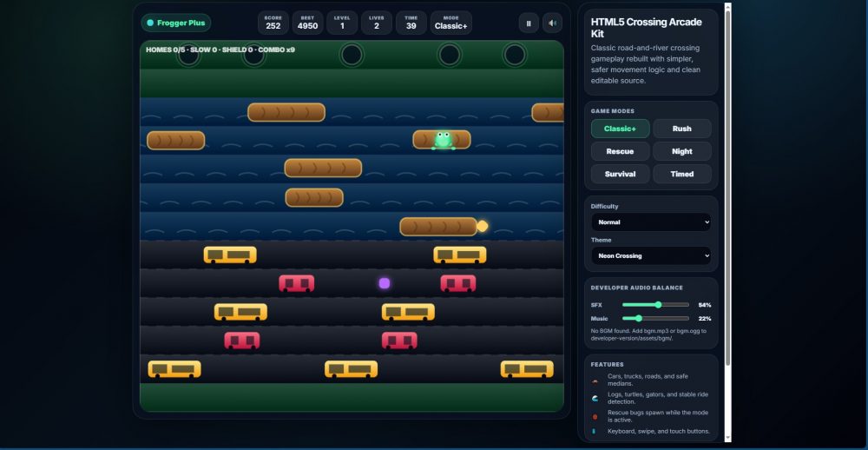The width and height of the screenshot is (868, 450).
Task: Grab the gold coin beside the log
Action: point(482,226)
